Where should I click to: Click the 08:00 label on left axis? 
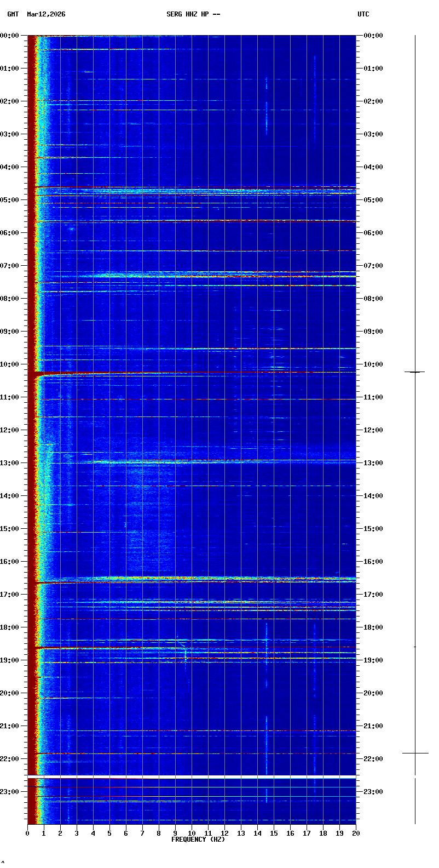click(9, 299)
